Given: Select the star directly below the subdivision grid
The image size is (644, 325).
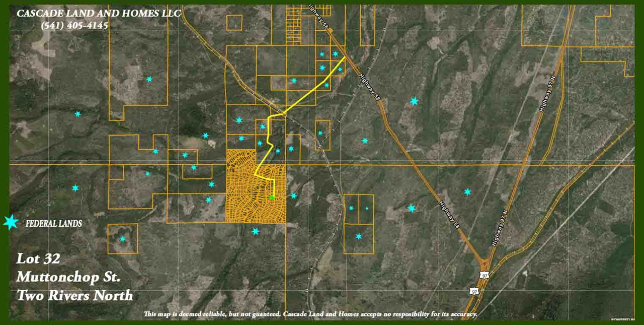Looking at the screenshot, I should 256,231.
